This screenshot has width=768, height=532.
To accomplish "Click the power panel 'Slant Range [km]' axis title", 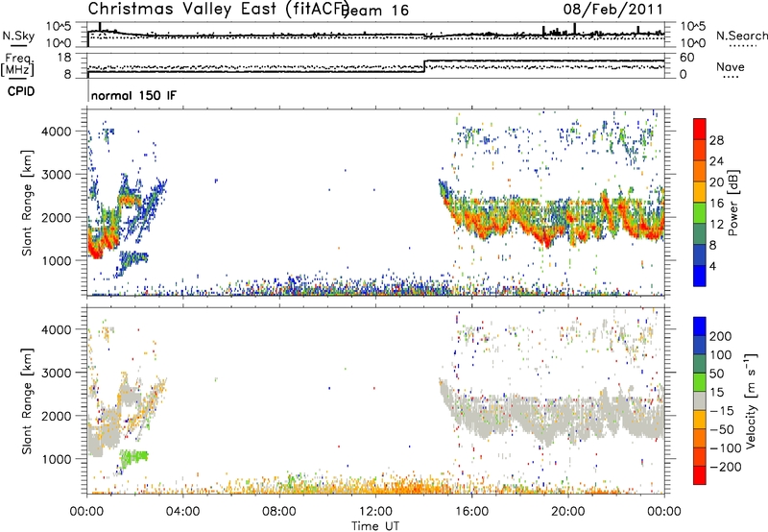I will [x=27, y=204].
